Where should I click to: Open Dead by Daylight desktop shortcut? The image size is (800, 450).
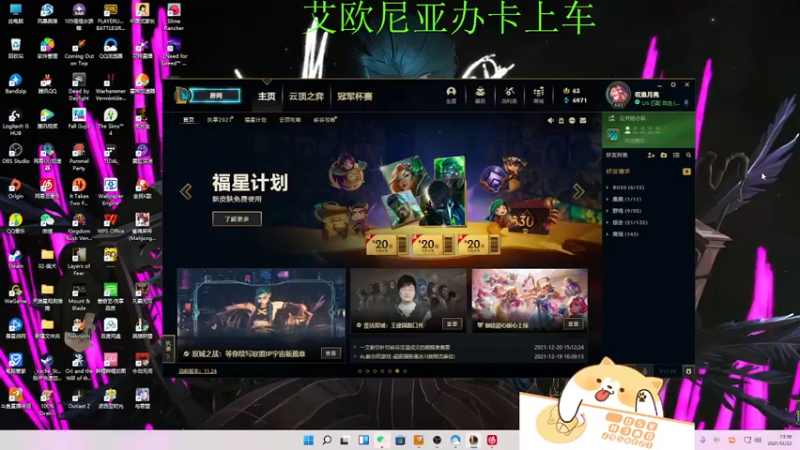79,86
